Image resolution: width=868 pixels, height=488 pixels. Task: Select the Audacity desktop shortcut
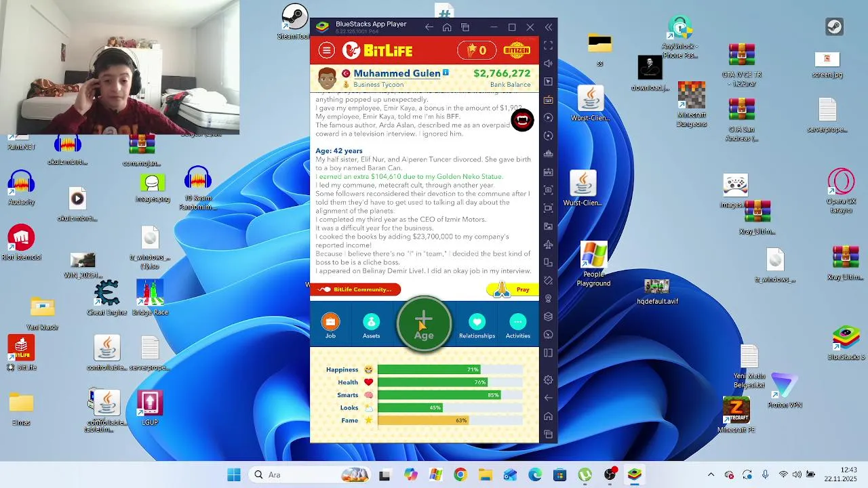22,188
